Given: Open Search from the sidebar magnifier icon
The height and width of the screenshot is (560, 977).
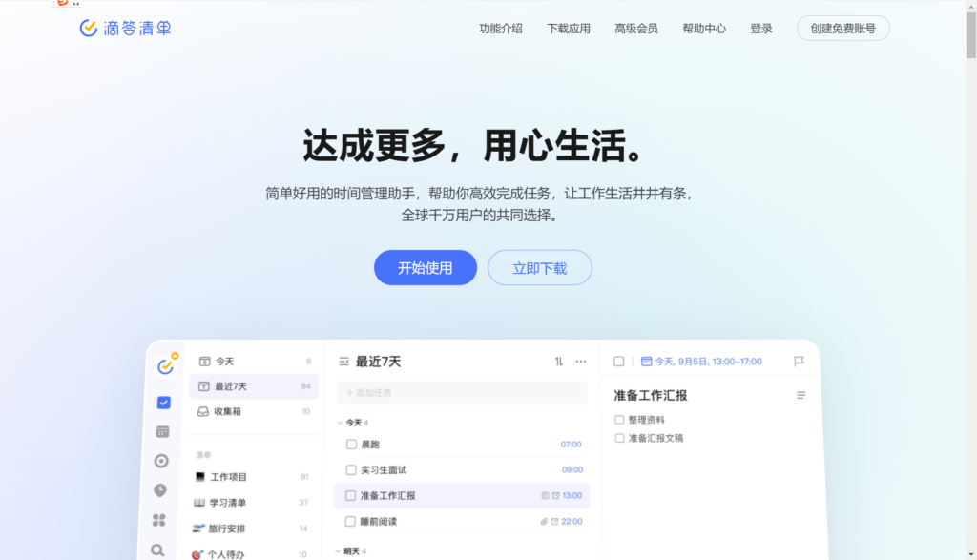Looking at the screenshot, I should click(160, 550).
